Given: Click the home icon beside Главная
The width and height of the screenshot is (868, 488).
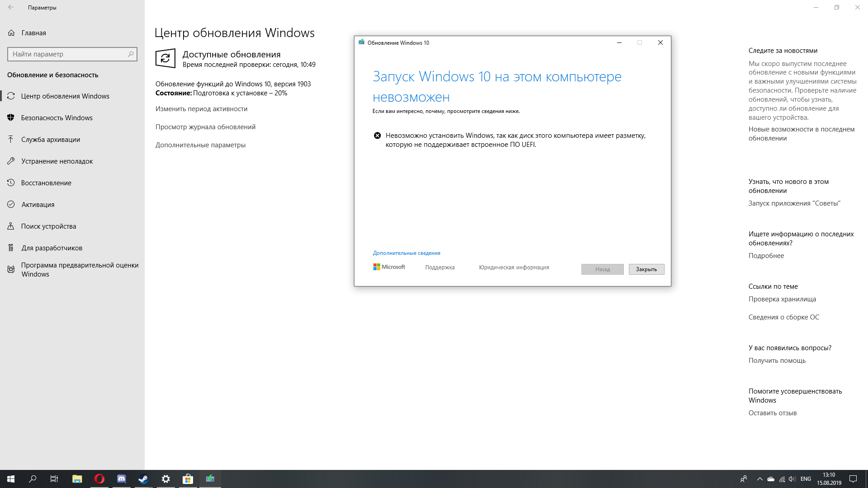Looking at the screenshot, I should (x=11, y=33).
